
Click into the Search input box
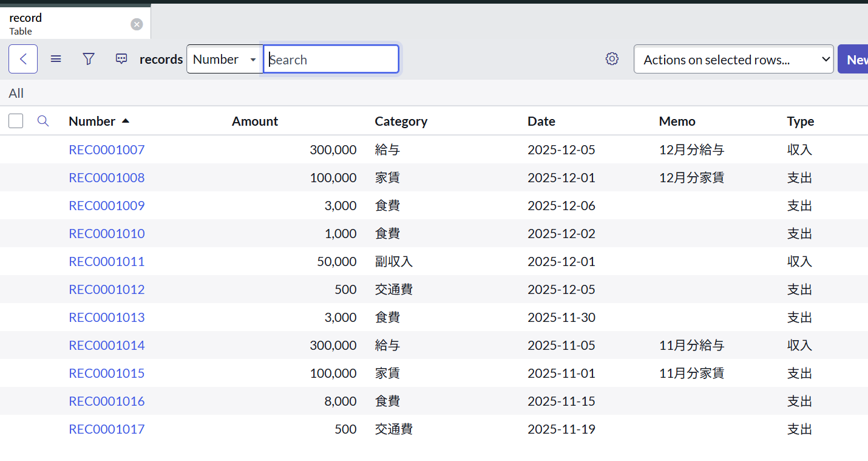[x=331, y=60]
